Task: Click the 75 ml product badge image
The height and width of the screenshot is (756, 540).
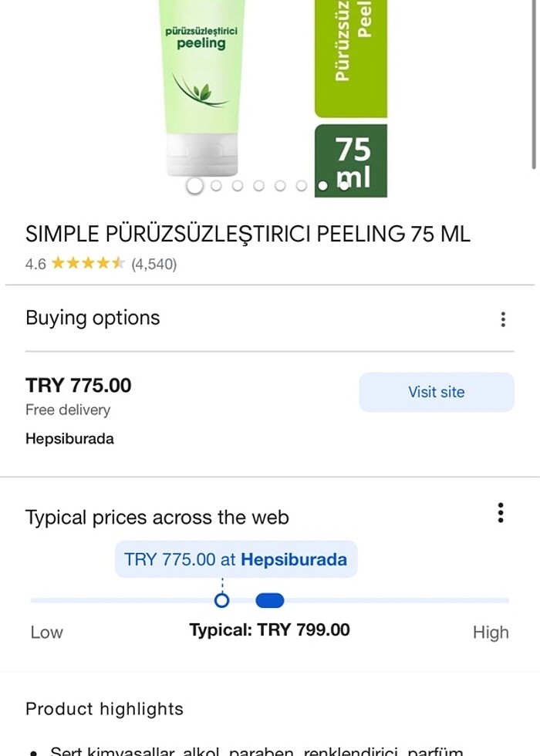Action: click(x=351, y=158)
